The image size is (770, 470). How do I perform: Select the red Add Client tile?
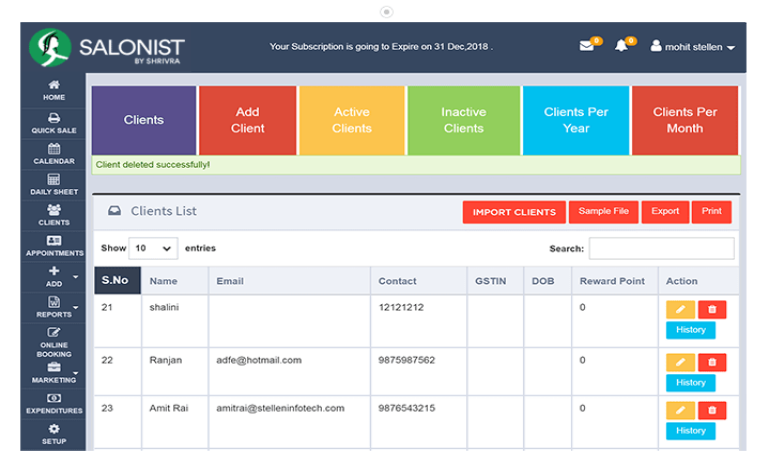click(248, 120)
